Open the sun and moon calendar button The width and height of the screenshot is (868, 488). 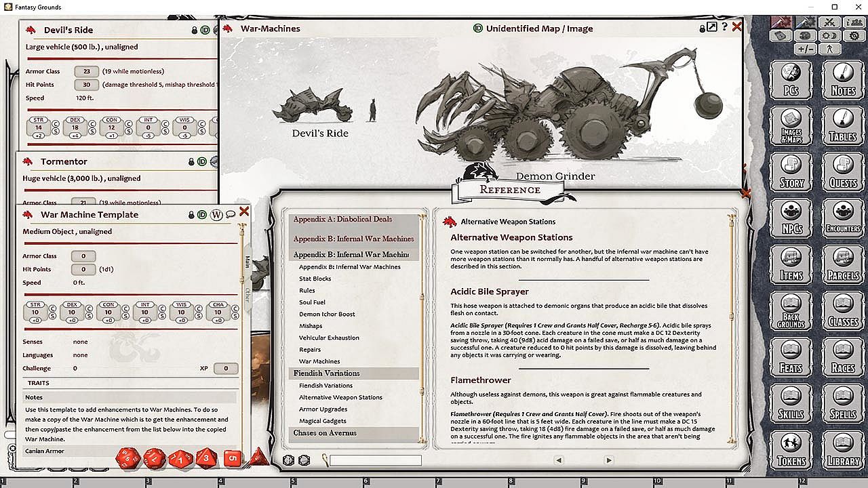click(829, 35)
